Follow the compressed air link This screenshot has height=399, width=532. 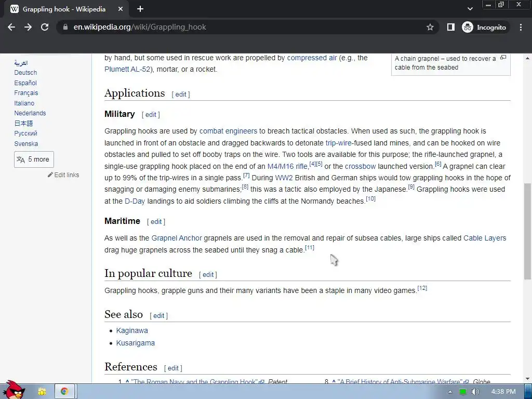tap(312, 58)
